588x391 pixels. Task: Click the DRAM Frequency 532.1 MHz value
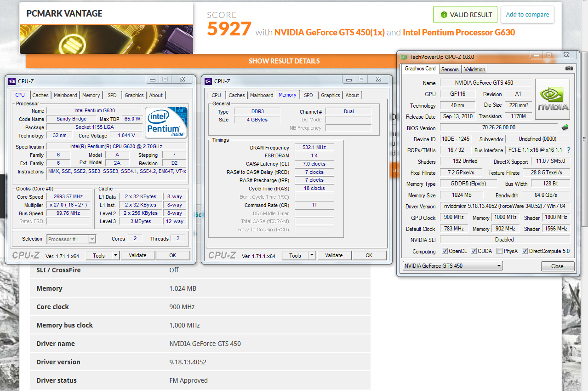coord(314,148)
